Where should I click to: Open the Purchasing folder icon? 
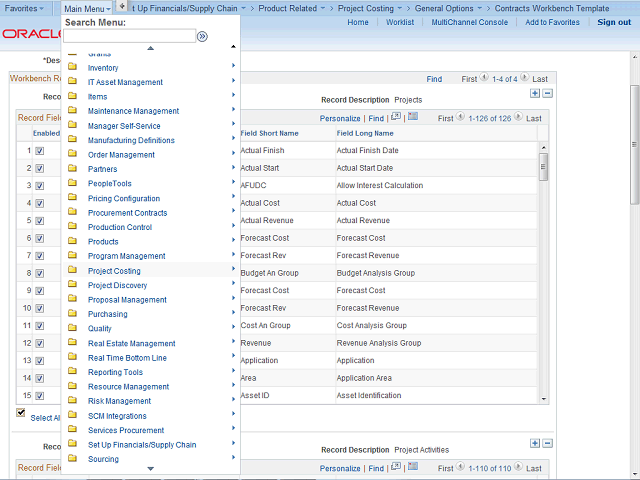point(73,313)
